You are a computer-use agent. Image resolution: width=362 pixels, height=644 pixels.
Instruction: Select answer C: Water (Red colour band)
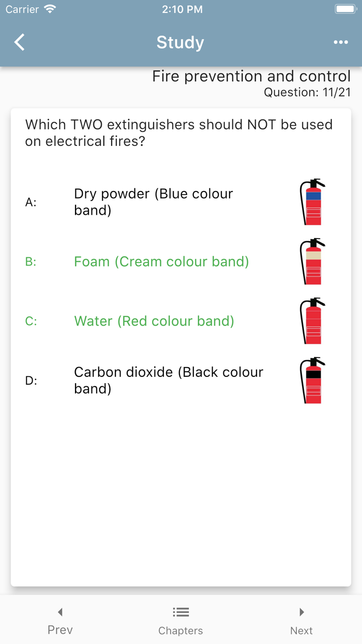click(x=154, y=321)
